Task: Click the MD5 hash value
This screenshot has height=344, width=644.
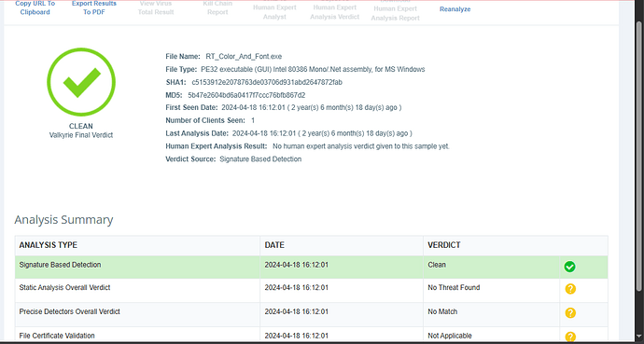Action: (246, 95)
